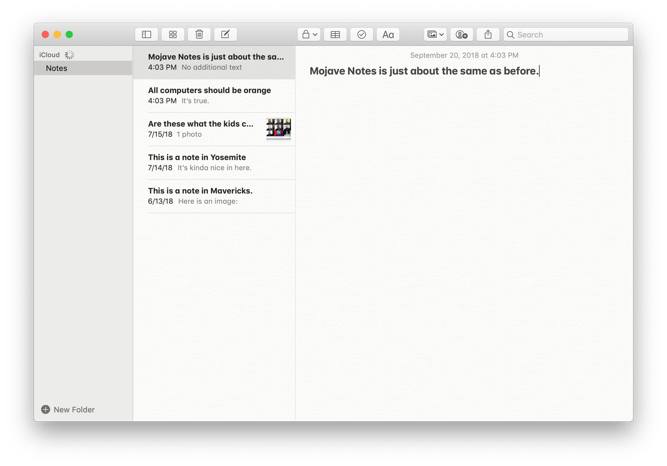Click the search magnifier icon
This screenshot has height=466, width=667.
(510, 34)
